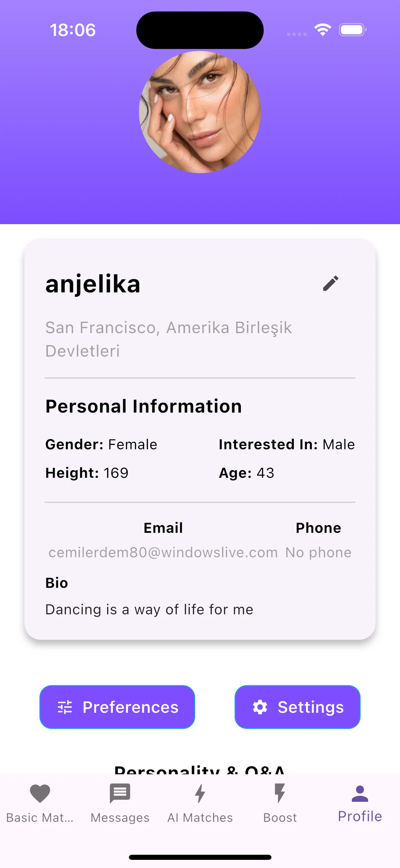Tap the San Francisco location text
This screenshot has height=868, width=400.
click(x=169, y=339)
